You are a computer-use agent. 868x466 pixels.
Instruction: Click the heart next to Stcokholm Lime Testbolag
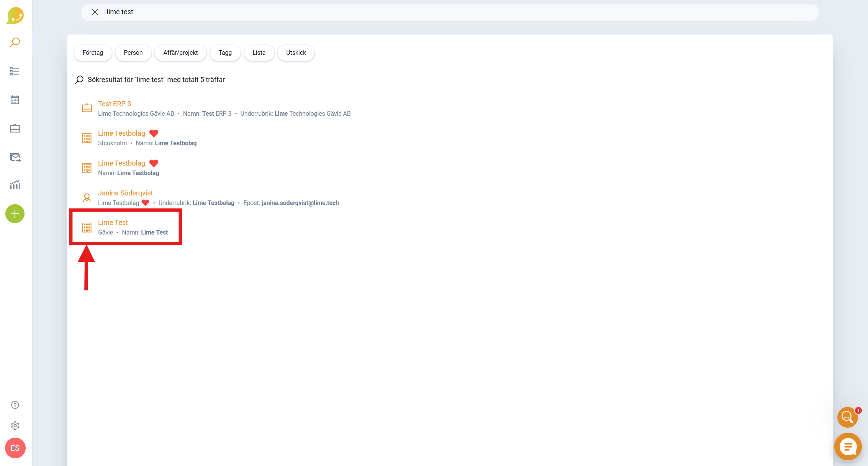[154, 133]
